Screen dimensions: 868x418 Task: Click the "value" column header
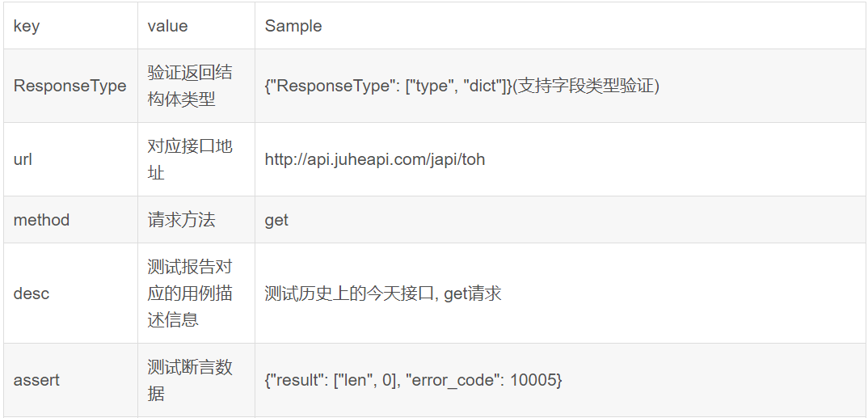(167, 26)
